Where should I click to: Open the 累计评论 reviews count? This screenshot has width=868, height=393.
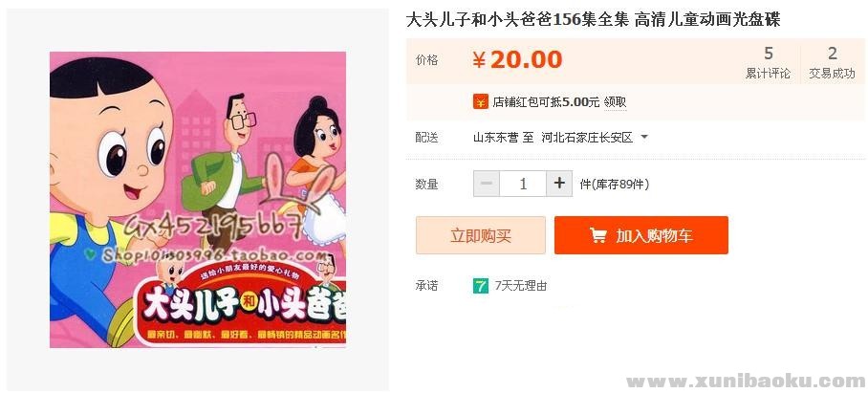pos(768,62)
